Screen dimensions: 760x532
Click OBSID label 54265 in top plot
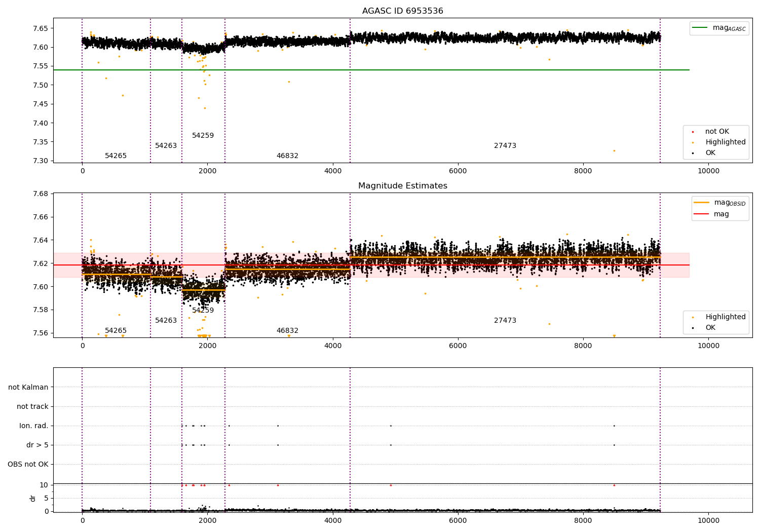[x=116, y=156]
